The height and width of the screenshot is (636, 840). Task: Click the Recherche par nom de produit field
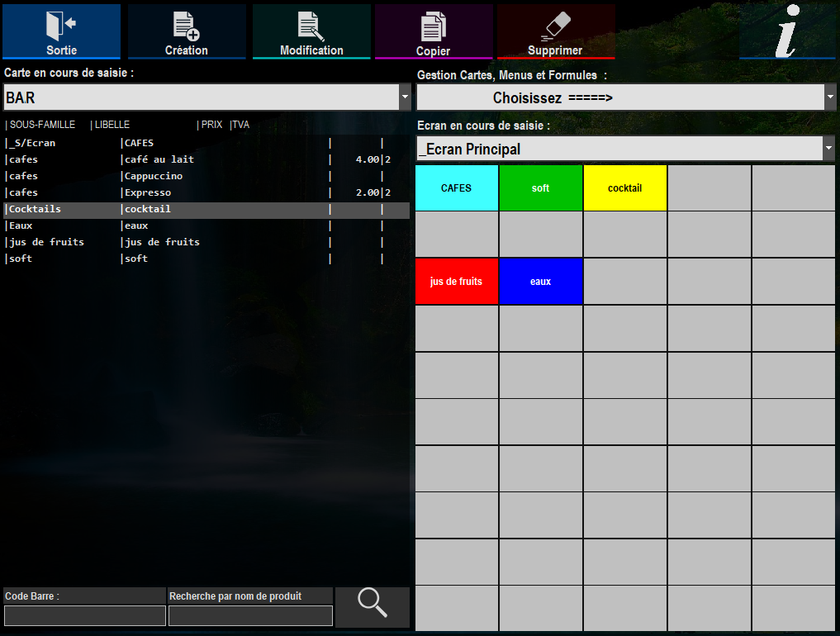tap(250, 615)
